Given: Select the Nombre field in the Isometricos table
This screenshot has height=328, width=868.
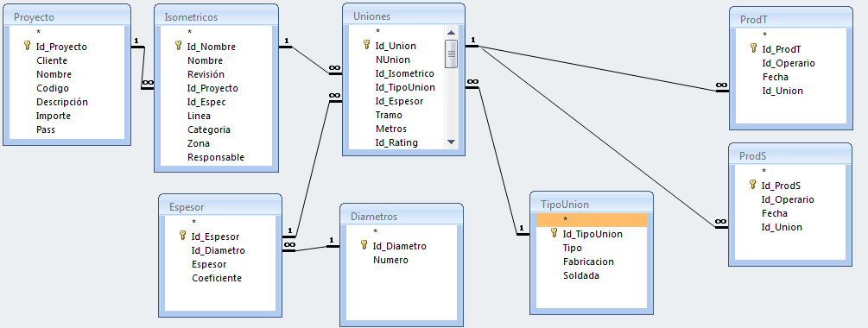Looking at the screenshot, I should [x=205, y=60].
